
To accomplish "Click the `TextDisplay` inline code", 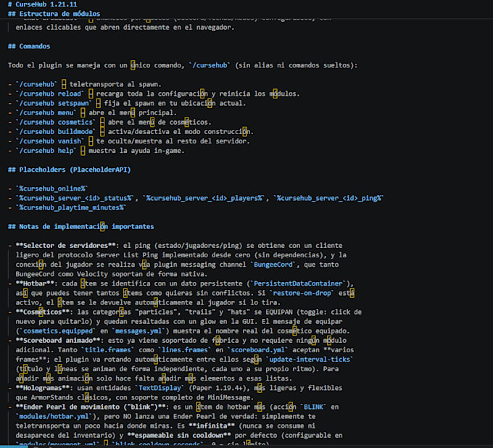I will 159,388.
